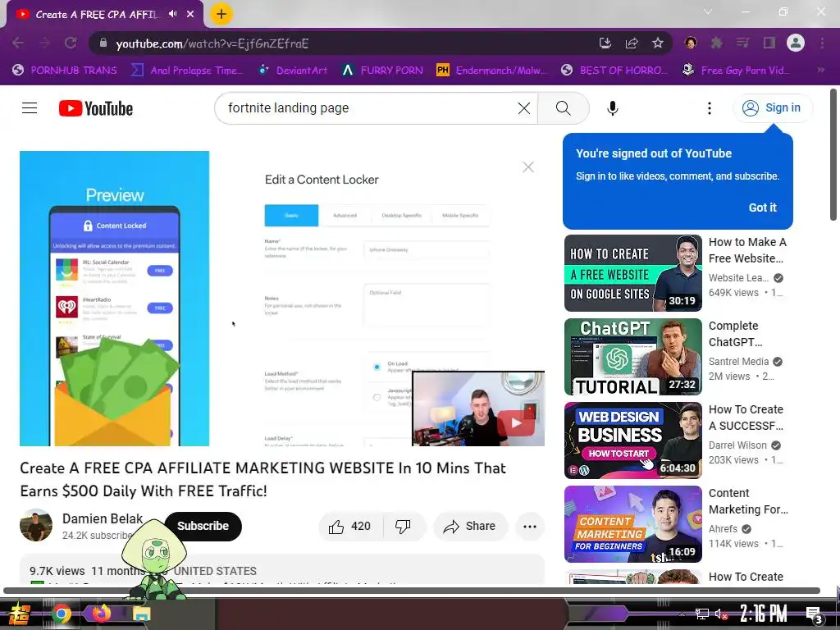840x630 pixels.
Task: Clear the search box with the X icon
Action: tap(524, 108)
